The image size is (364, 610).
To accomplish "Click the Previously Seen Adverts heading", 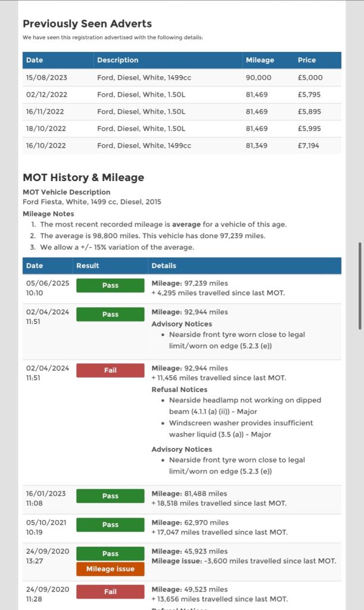I will 87,24.
